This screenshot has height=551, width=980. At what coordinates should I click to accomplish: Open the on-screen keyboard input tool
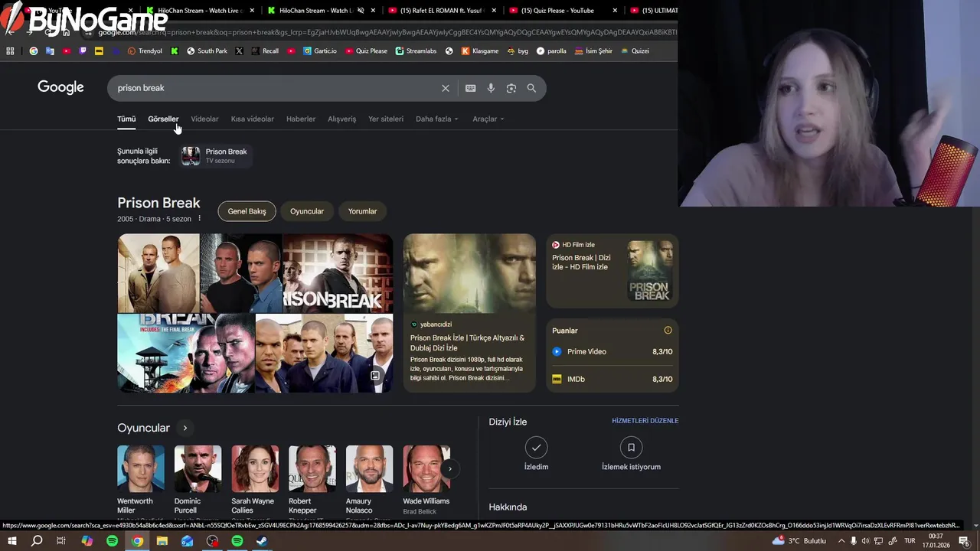[470, 88]
